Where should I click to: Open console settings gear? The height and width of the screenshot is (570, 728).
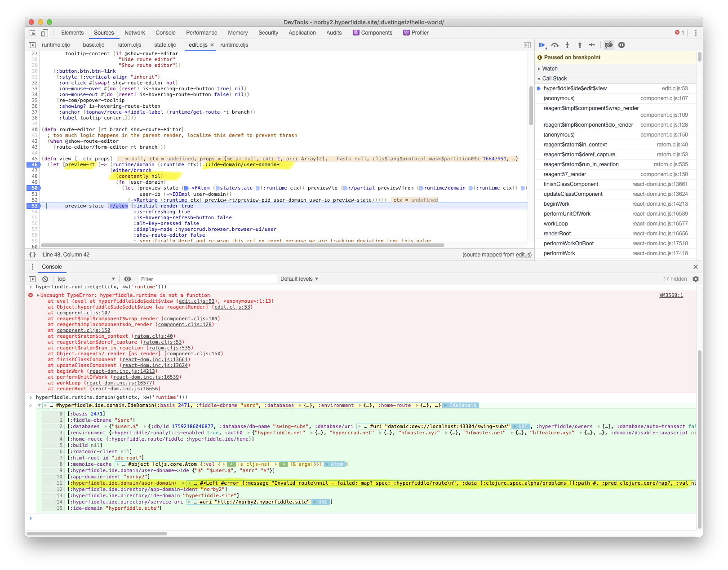(x=696, y=279)
